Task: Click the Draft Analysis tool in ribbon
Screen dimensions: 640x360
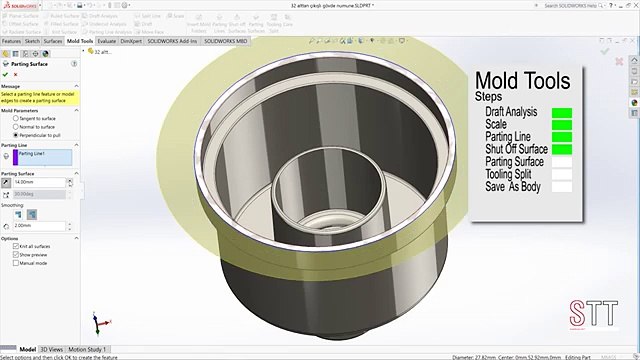Action: (100, 16)
